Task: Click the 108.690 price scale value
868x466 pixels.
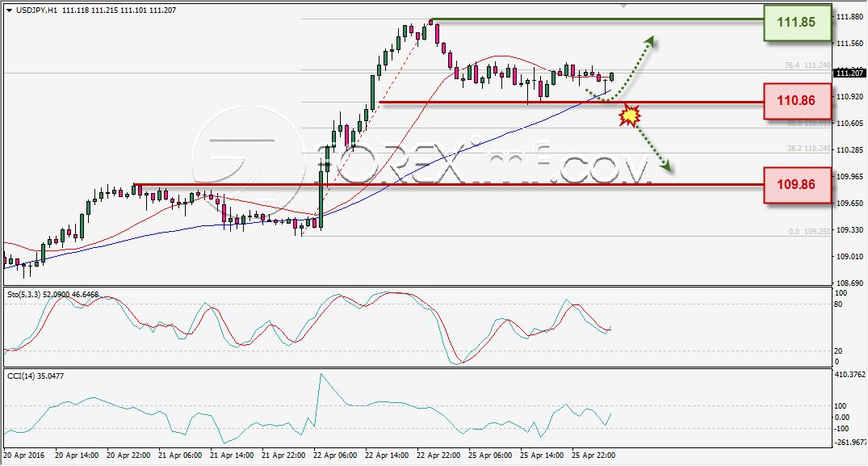Action: point(849,283)
